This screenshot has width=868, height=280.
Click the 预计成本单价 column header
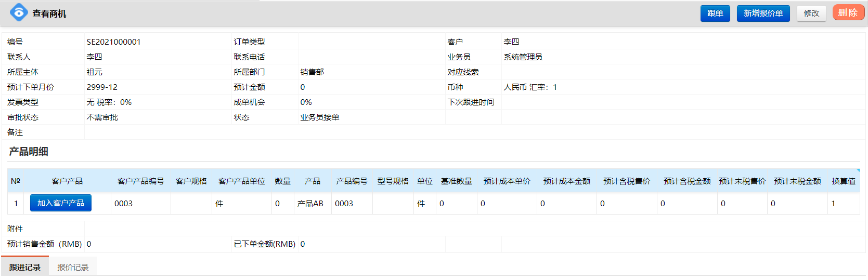(507, 181)
